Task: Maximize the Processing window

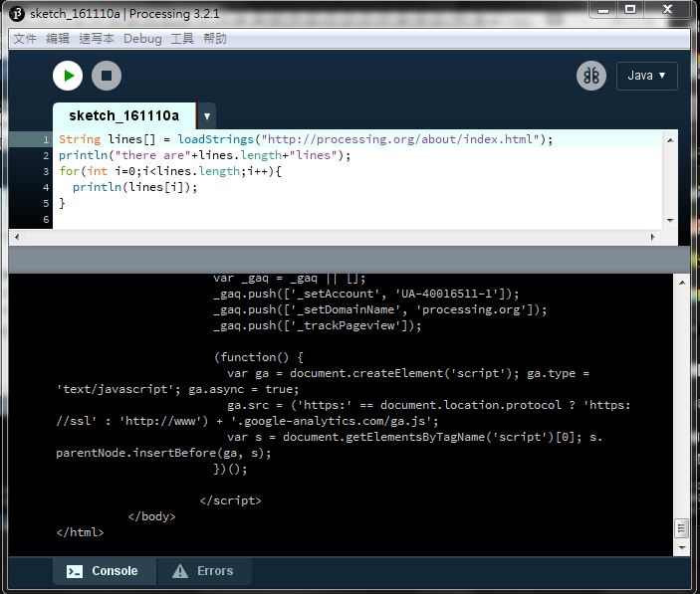Action: 630,10
